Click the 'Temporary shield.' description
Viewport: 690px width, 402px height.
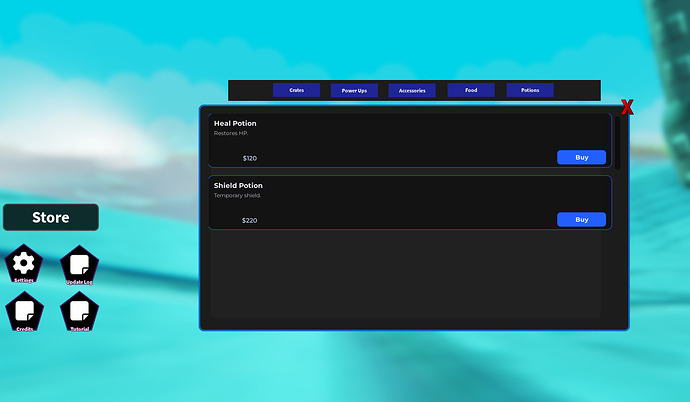[237, 195]
